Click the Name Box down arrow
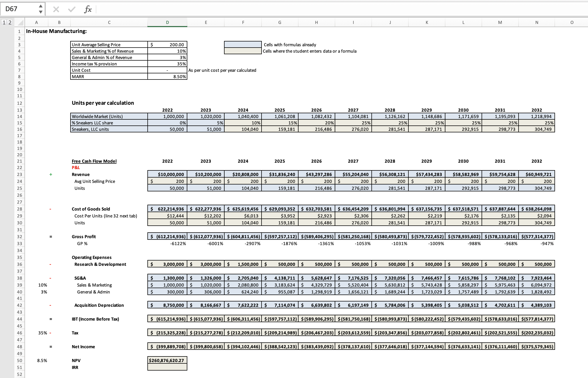 (x=40, y=11)
